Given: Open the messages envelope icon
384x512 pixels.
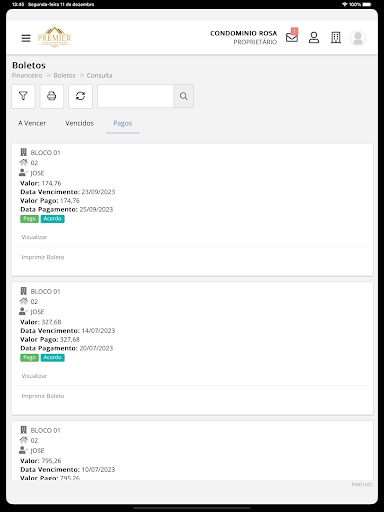Looking at the screenshot, I should click(x=292, y=36).
